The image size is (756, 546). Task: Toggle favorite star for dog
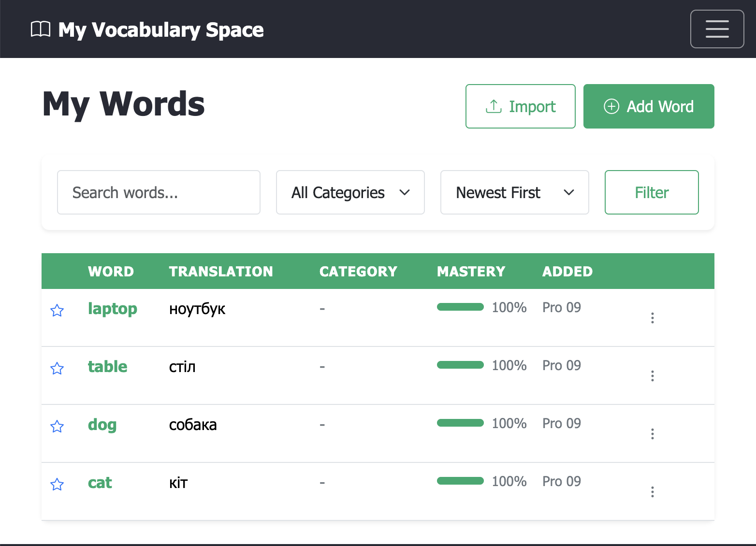point(57,426)
